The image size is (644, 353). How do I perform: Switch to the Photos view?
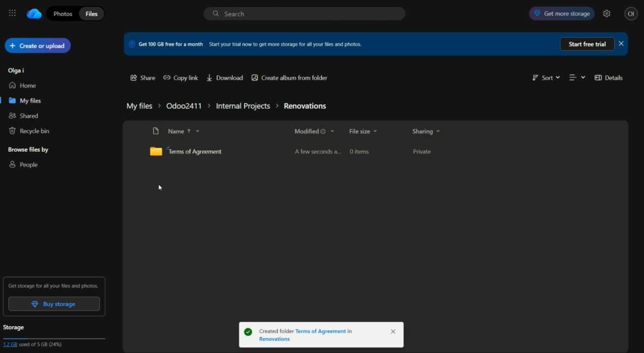[x=63, y=14]
